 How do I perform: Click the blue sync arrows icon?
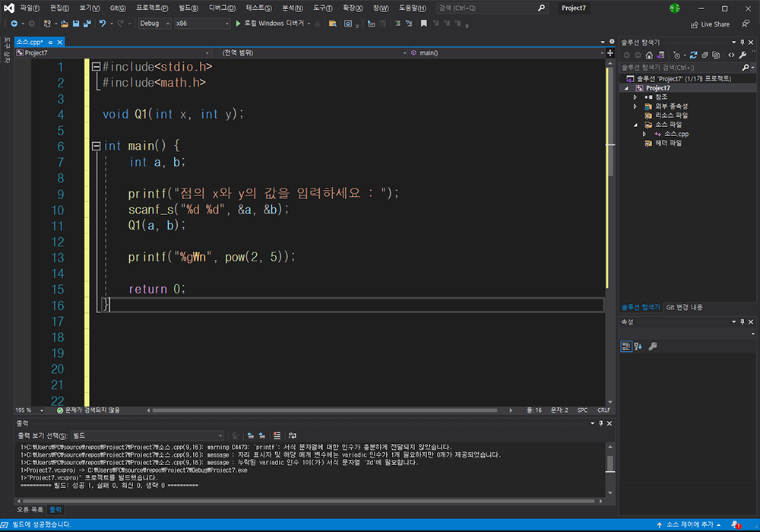click(x=694, y=55)
